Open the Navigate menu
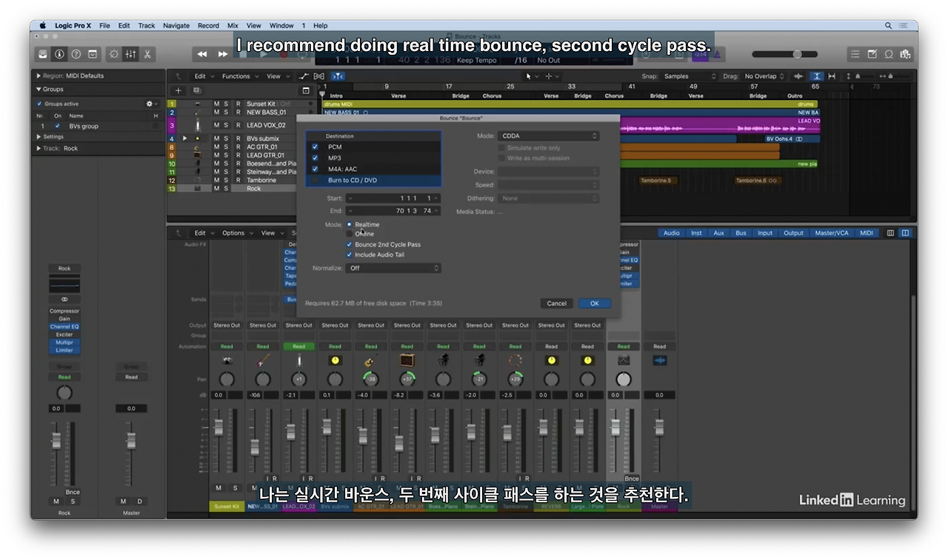The width and height of the screenshot is (948, 560). pyautogui.click(x=176, y=25)
